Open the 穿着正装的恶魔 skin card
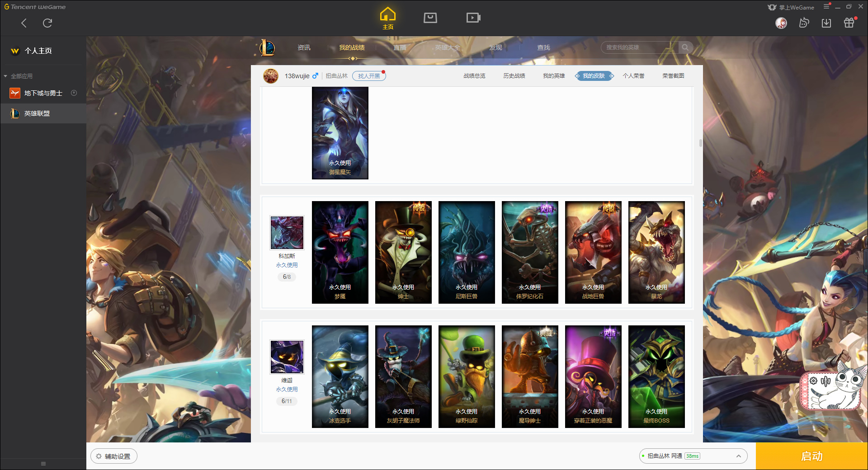The width and height of the screenshot is (868, 470). point(593,376)
